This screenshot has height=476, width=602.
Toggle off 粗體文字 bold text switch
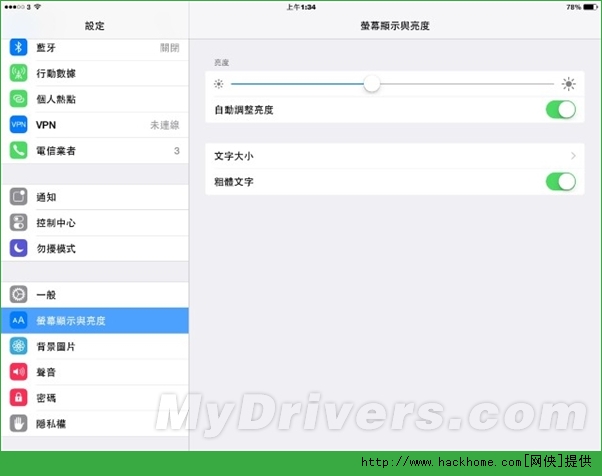[561, 182]
